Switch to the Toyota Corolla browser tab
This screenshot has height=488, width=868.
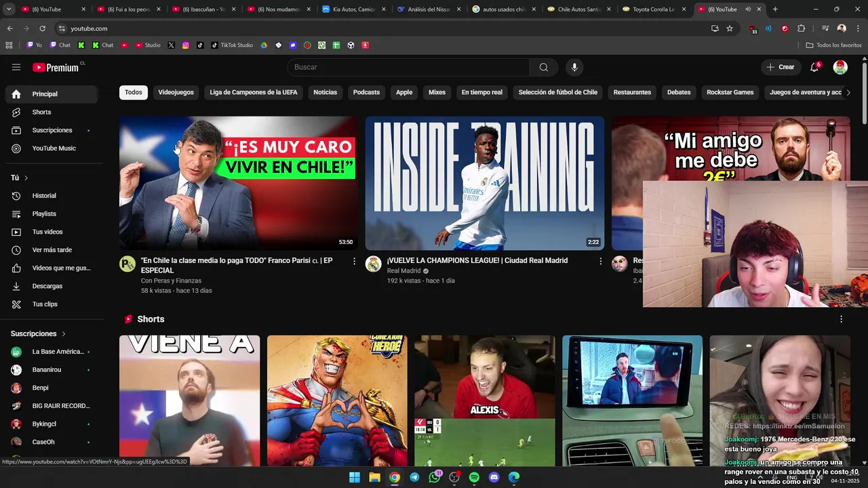point(653,9)
